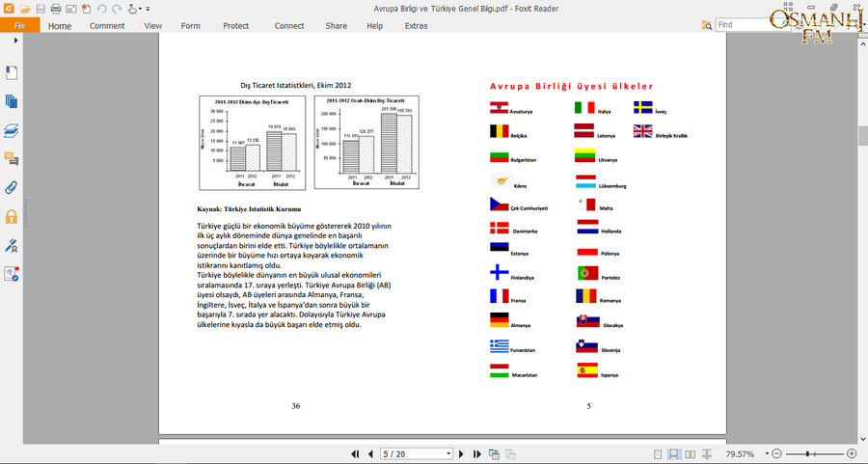This screenshot has width=868, height=464.
Task: Go to previous page arrow
Action: [x=370, y=454]
